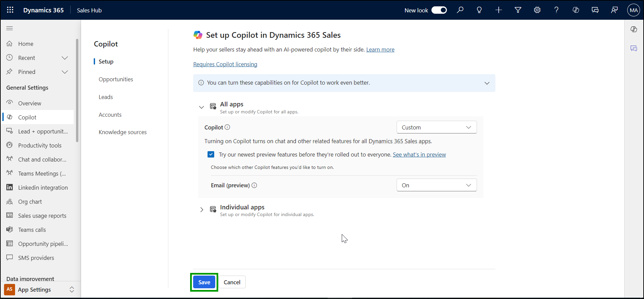Click the Dynamics 365 brand link

pos(44,10)
